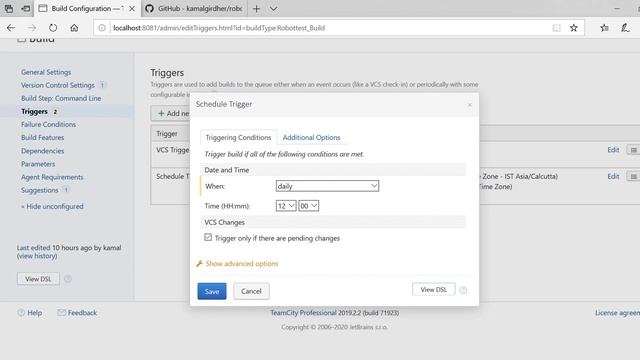Screen dimensions: 640x360
Task: Click help icon beside dialog View DSL
Action: point(463,290)
